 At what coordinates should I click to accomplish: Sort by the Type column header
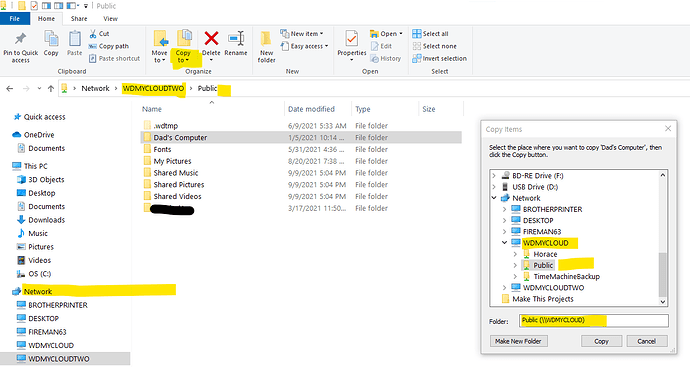click(x=363, y=109)
